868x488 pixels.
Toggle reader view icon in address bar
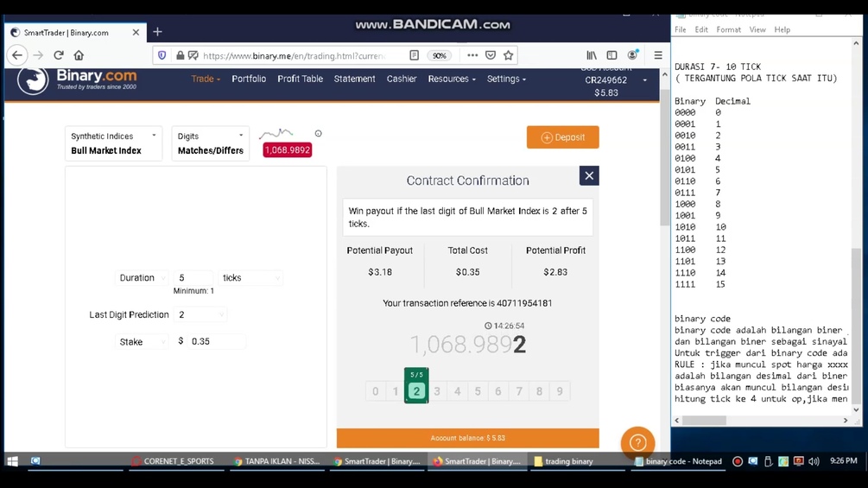pos(414,55)
